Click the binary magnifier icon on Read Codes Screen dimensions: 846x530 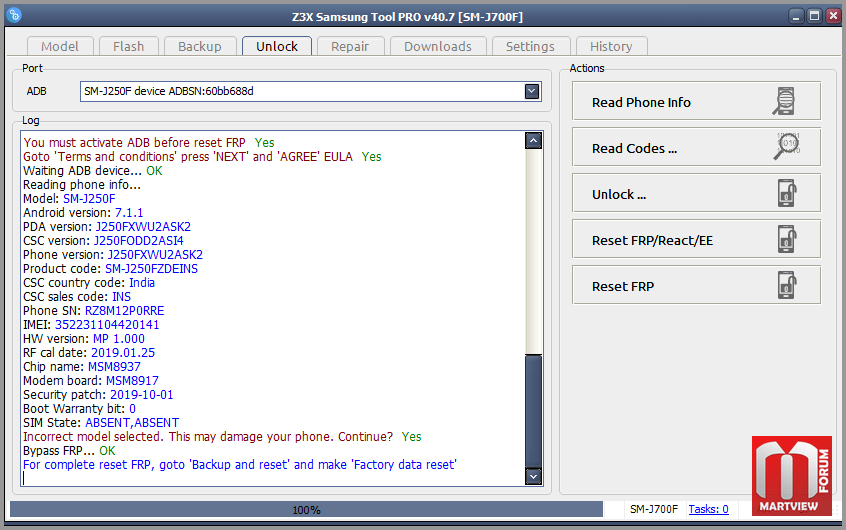click(x=787, y=146)
